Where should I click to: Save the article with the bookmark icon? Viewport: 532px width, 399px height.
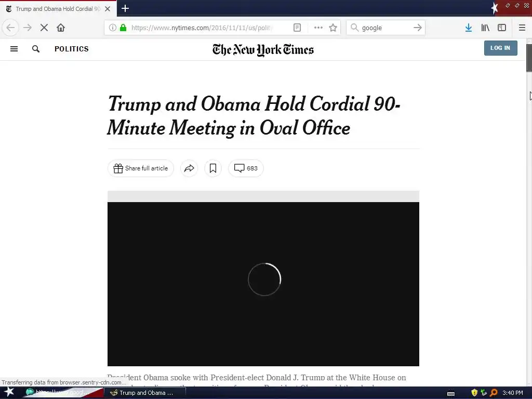tap(213, 168)
